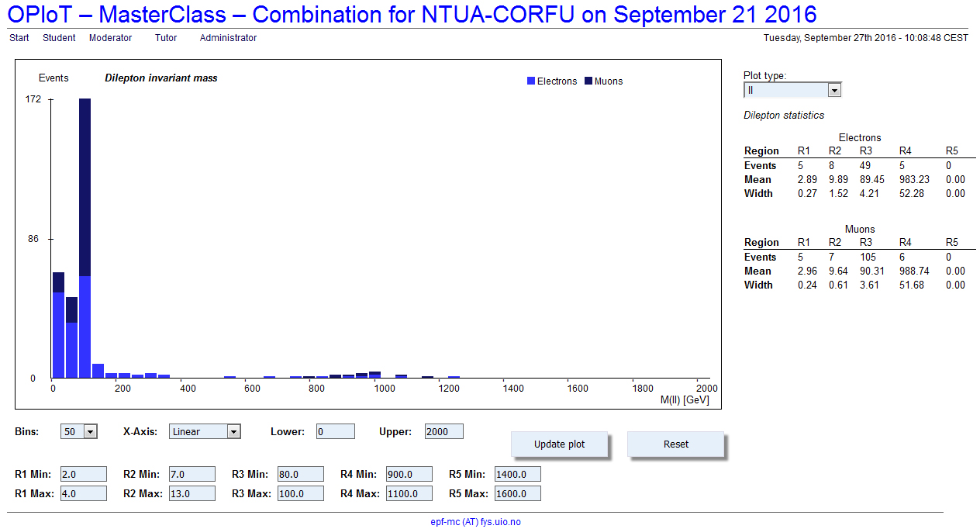
Task: Focus the R2 Max input field
Action: (x=192, y=493)
